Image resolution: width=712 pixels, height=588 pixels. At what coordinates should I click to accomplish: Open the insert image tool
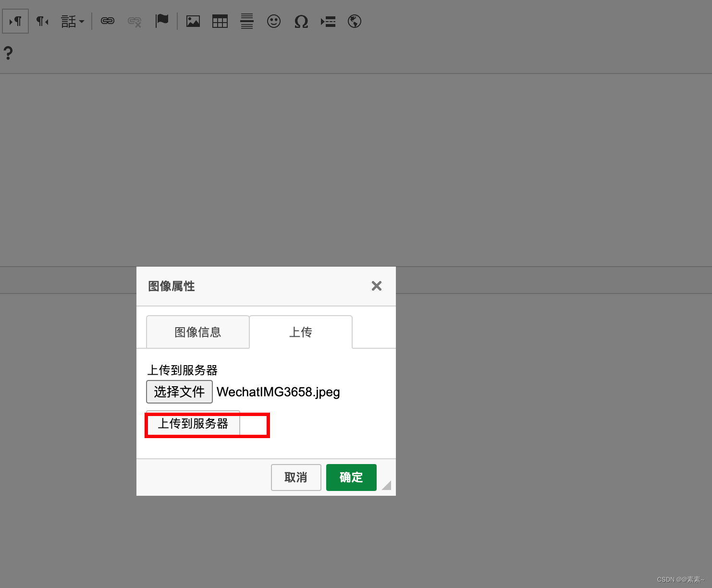click(193, 21)
